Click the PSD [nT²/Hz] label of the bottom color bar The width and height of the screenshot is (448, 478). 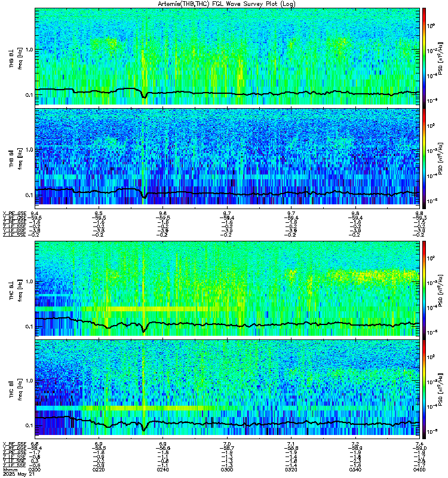pyautogui.click(x=440, y=390)
